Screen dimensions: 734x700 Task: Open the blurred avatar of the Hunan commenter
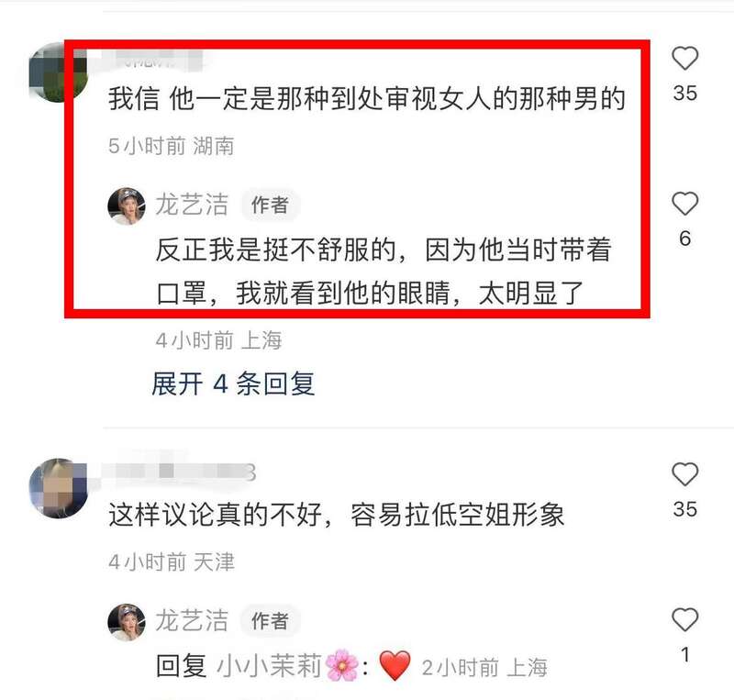[58, 72]
